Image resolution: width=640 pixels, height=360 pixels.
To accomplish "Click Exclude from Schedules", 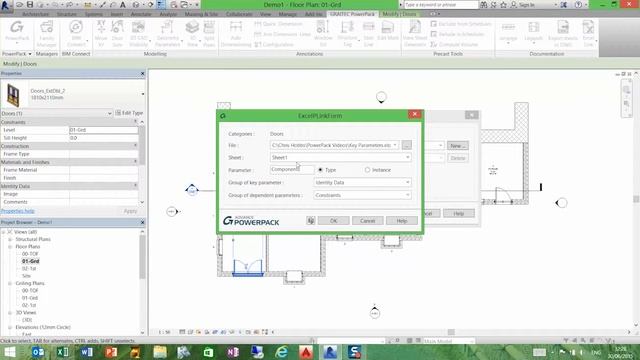I will pos(461,24).
